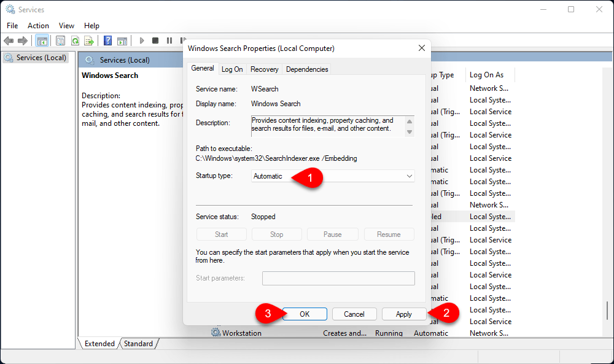Go back using the toolbar Back arrow
This screenshot has width=614, height=364.
tap(9, 41)
